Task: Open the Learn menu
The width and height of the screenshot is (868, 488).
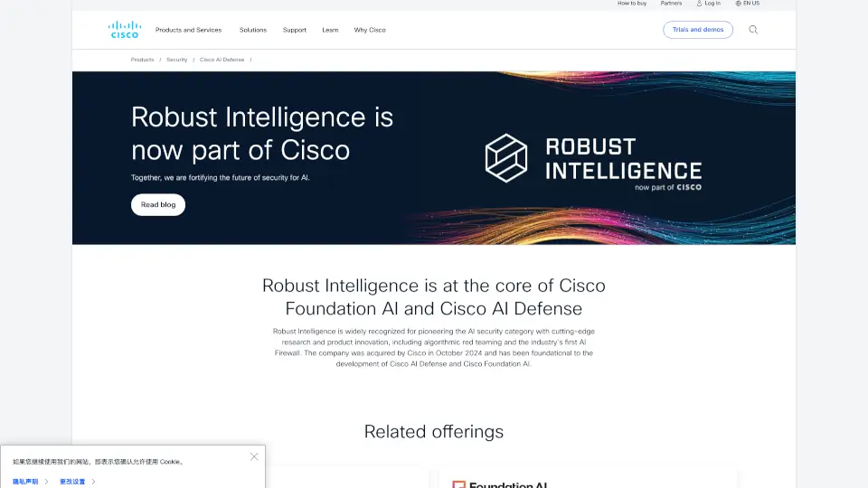Action: point(331,30)
